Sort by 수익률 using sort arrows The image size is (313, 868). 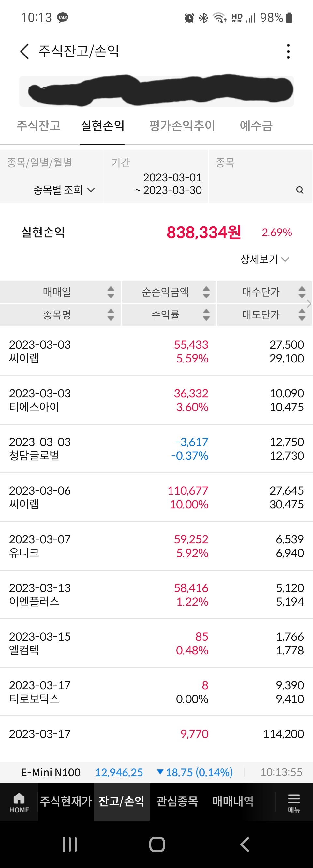click(x=206, y=315)
